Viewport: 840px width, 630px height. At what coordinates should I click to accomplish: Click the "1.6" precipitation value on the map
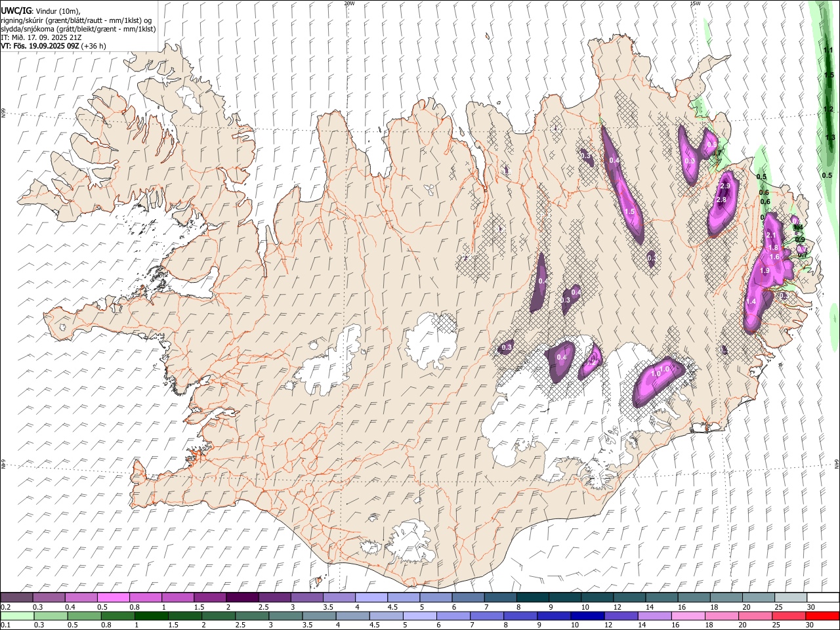click(774, 257)
